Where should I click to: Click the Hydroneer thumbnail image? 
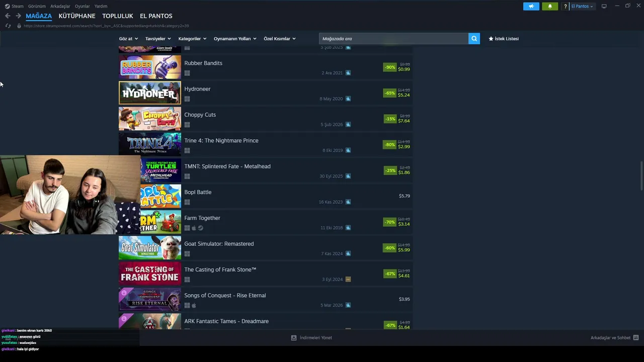point(150,93)
